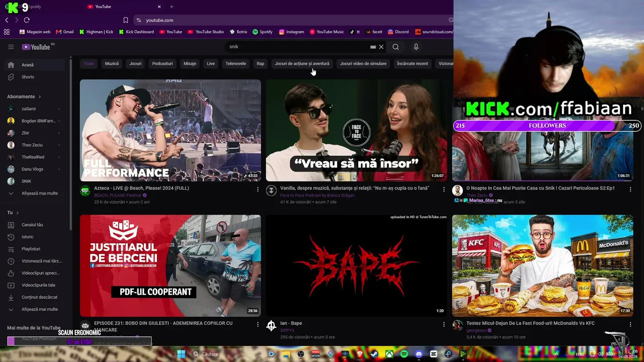Image resolution: width=644 pixels, height=362 pixels.
Task: Open BEACH, PLEASE! Festival channel link
Action: point(118,195)
